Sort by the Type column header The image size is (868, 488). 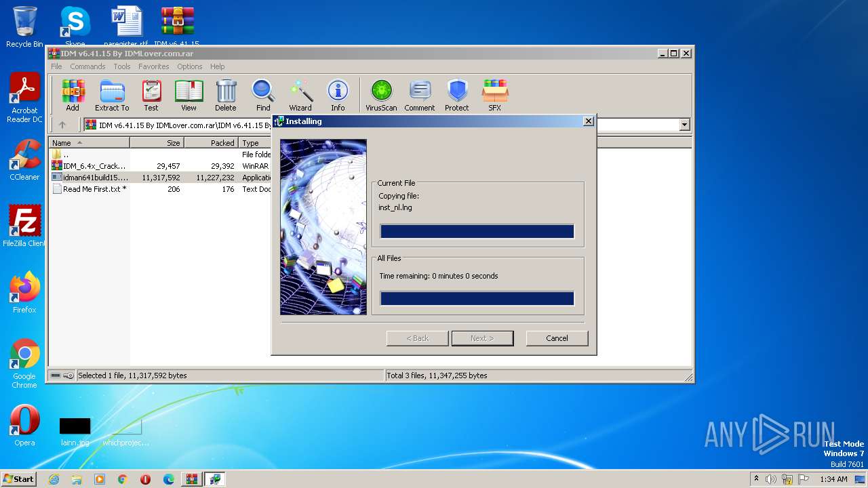255,143
